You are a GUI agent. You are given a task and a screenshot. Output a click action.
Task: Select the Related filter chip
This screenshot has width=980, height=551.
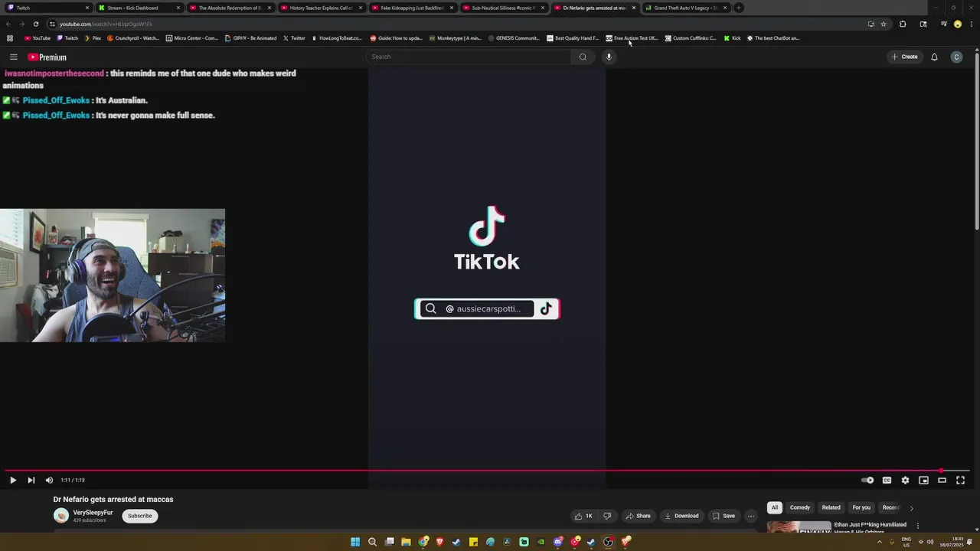click(831, 507)
